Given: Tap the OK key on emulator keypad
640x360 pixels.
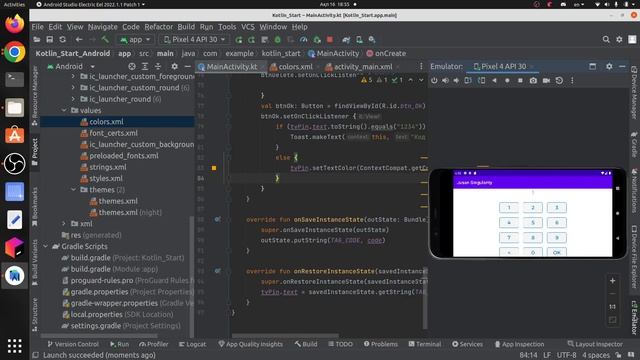Looking at the screenshot, I should point(557,252).
